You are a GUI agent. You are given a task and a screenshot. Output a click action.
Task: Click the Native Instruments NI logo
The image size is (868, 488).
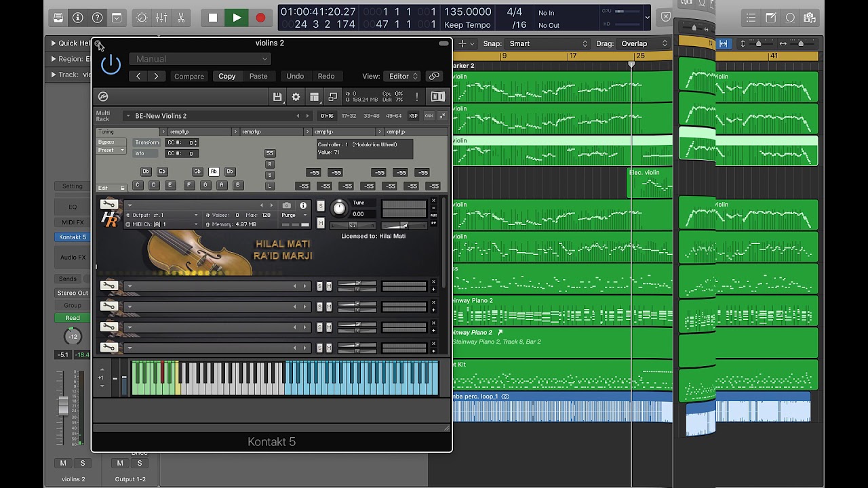point(438,97)
